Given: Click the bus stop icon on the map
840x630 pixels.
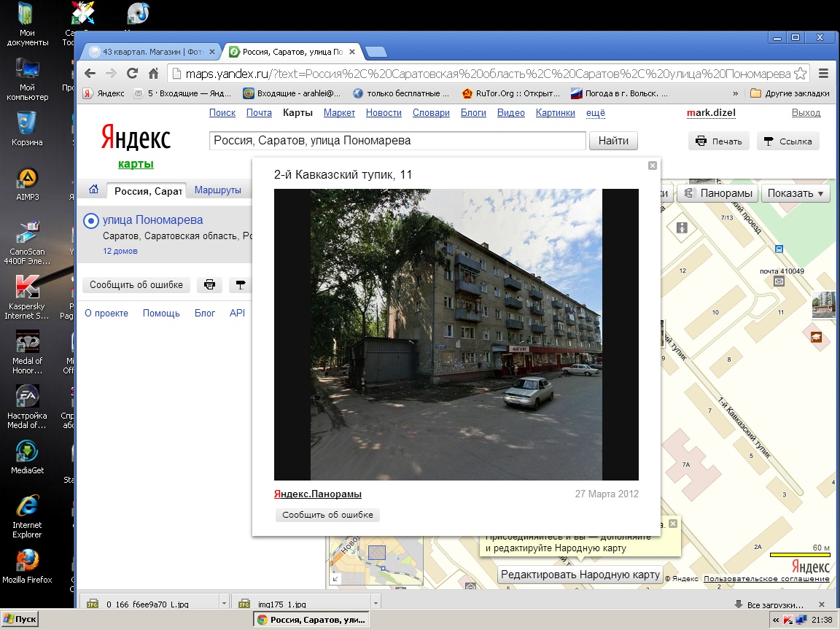Looking at the screenshot, I should pyautogui.click(x=779, y=249).
